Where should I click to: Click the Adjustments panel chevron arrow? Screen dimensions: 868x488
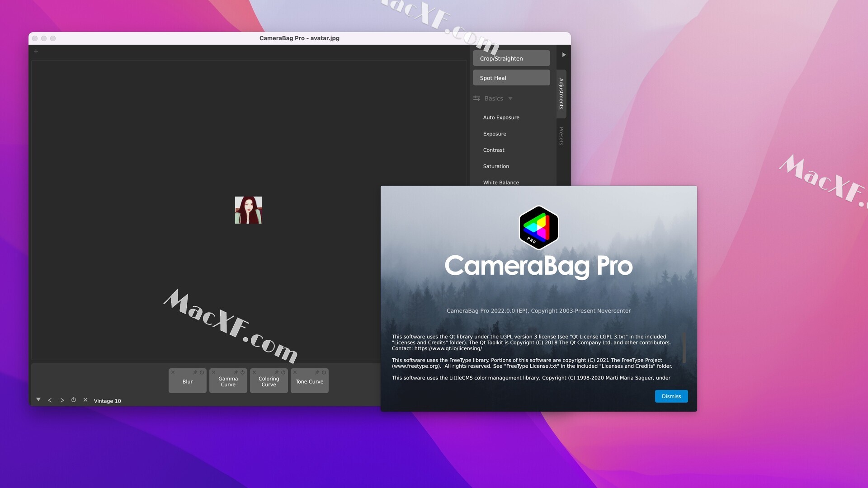(563, 54)
